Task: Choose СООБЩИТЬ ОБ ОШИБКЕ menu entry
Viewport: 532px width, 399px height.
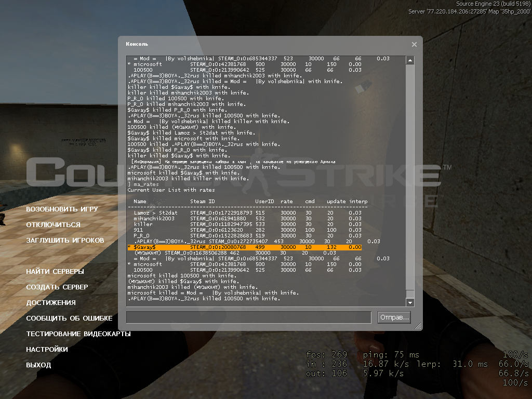Action: pos(69,318)
